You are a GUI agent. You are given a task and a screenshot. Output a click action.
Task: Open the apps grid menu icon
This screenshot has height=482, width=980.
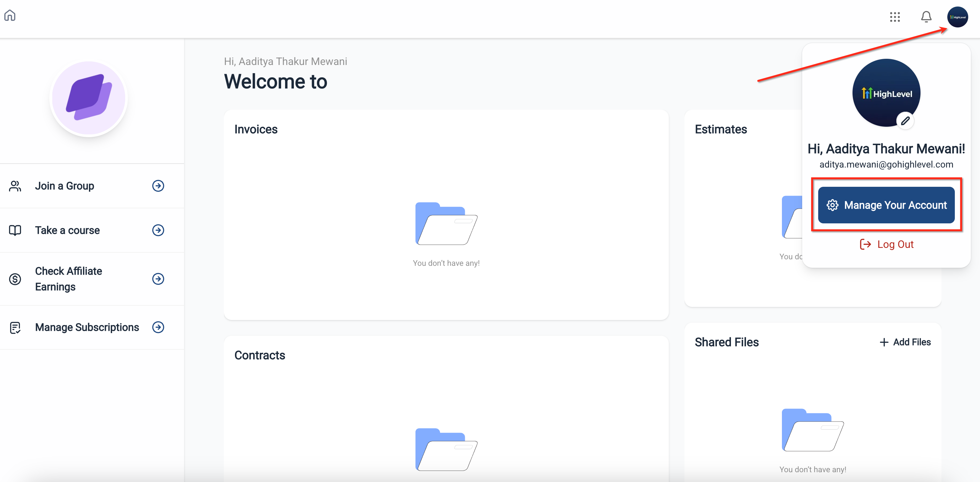coord(895,17)
